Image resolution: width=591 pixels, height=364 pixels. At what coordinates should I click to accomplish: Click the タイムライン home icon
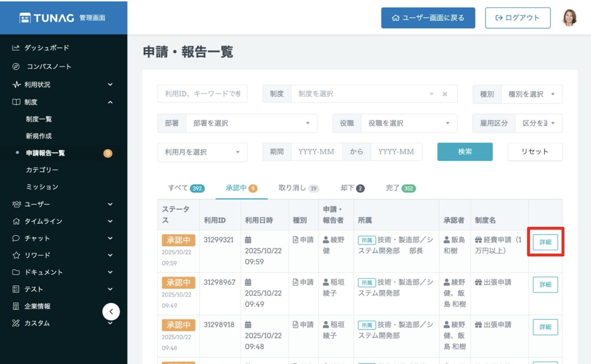16,221
